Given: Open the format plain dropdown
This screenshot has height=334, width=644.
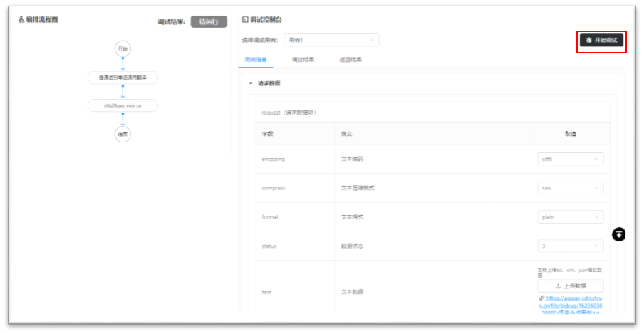Looking at the screenshot, I should coord(570,217).
